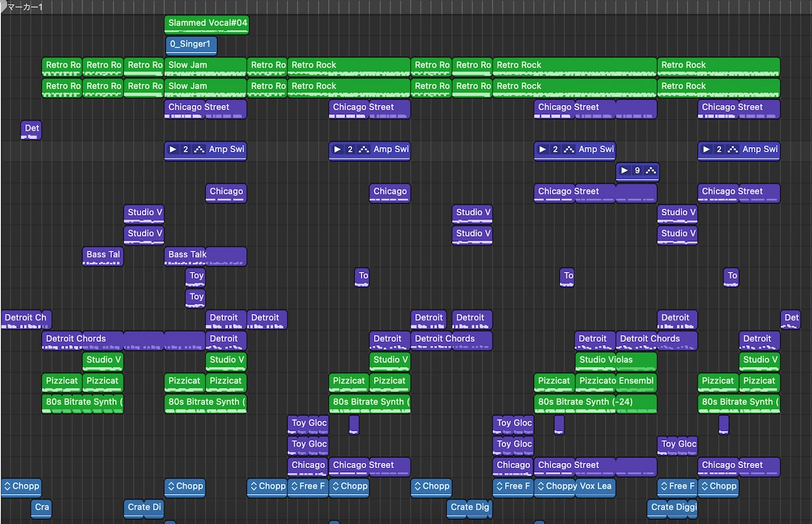Select the Bass Talk region
This screenshot has width=812, height=524.
click(x=206, y=257)
